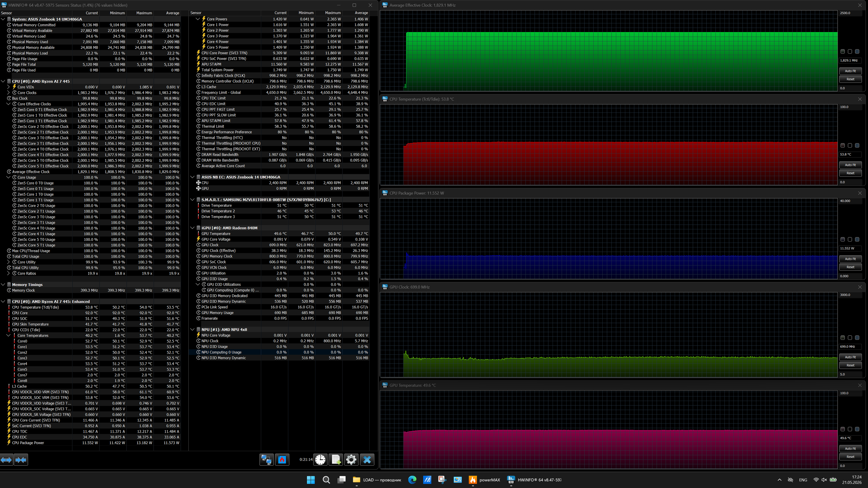868x488 pixels.
Task: Select the Framerate row
Action: coord(279,319)
